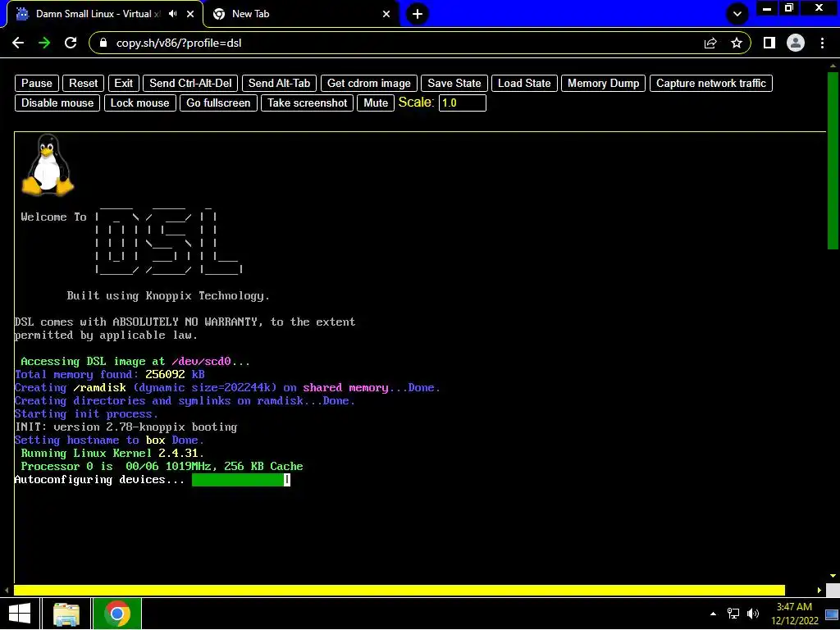Toggle the Mute button for emulator

pos(376,103)
